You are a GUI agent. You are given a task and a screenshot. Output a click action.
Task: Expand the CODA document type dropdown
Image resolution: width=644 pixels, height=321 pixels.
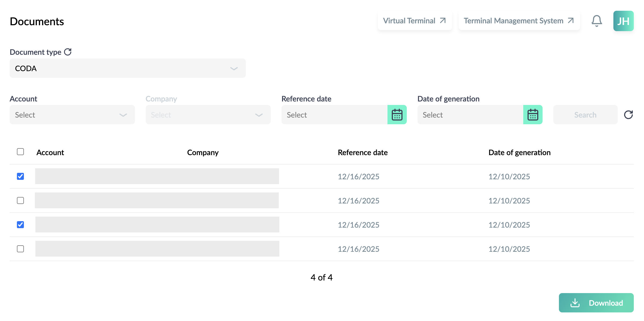pyautogui.click(x=128, y=68)
